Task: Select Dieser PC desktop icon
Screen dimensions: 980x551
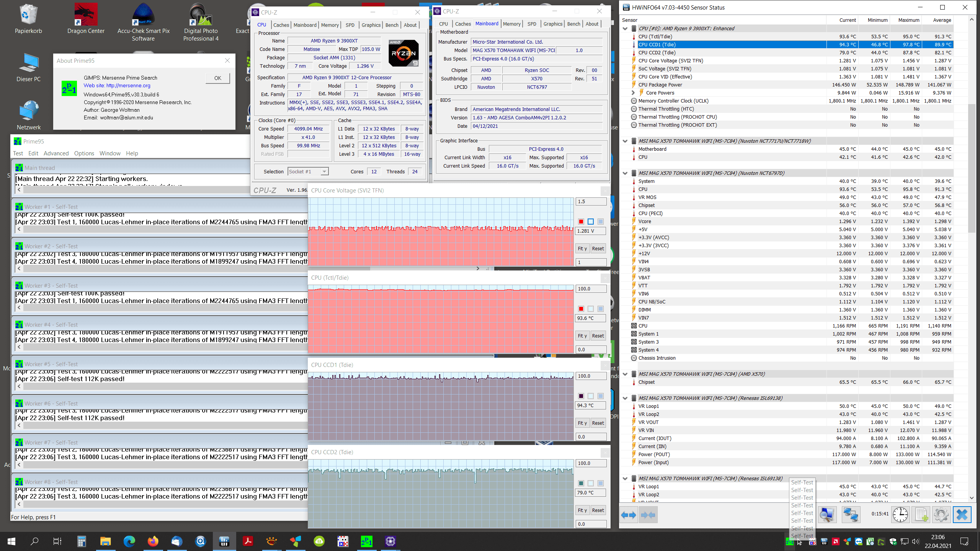Action: 28,67
